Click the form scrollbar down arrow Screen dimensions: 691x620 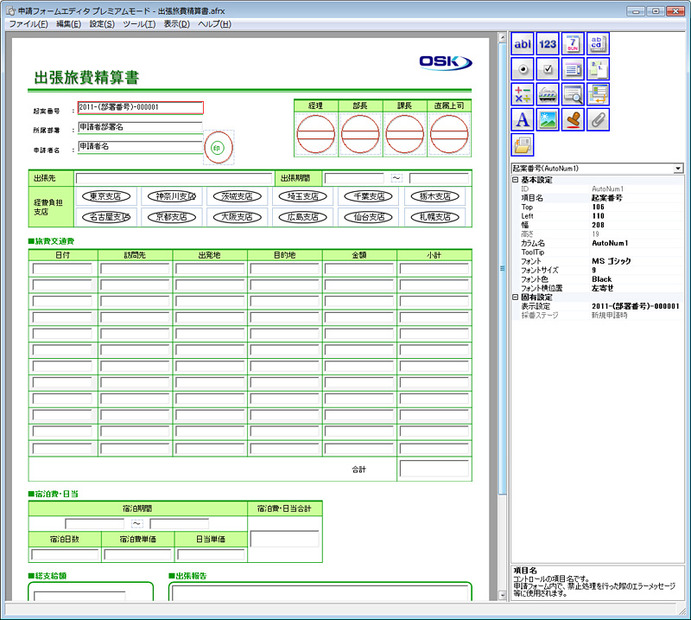[502, 595]
